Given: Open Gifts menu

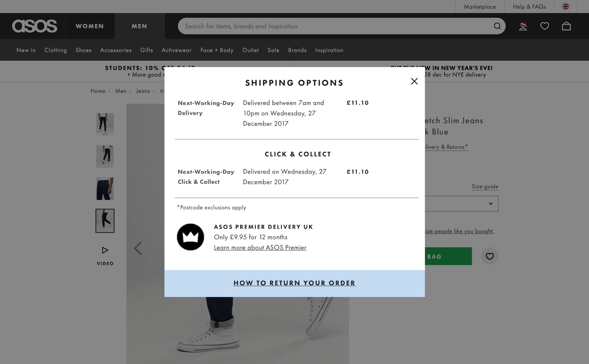Looking at the screenshot, I should pyautogui.click(x=147, y=50).
